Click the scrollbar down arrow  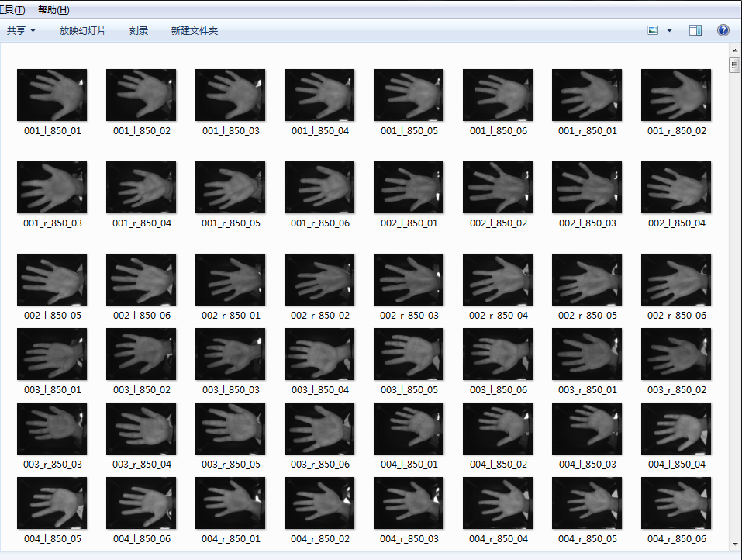[735, 544]
